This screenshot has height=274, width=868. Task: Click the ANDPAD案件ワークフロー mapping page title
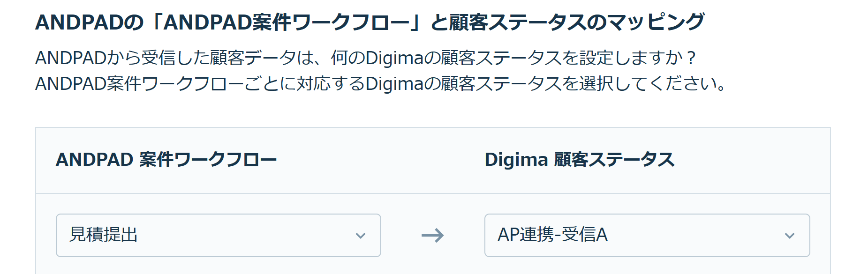370,22
